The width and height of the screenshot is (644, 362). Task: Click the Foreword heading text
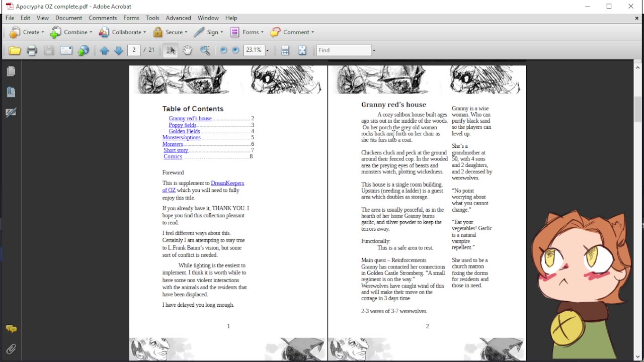(173, 172)
